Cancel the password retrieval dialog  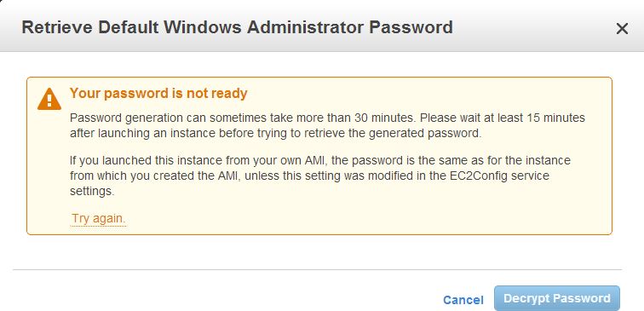[x=463, y=300]
